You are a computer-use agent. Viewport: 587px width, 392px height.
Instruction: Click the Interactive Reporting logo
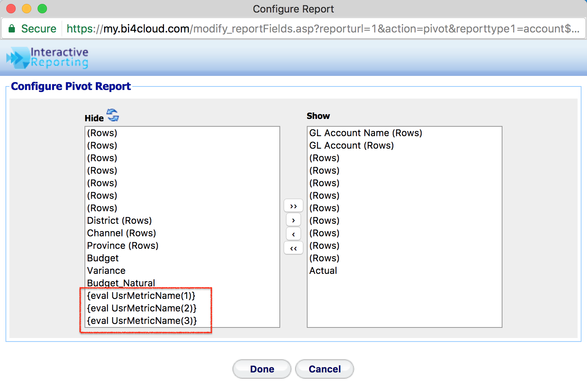[47, 58]
